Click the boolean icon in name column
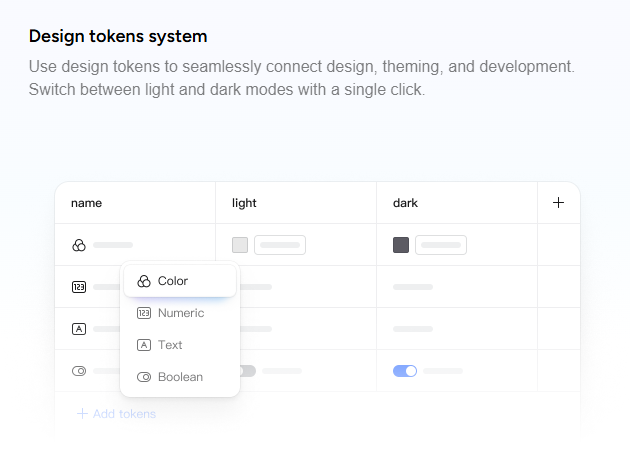630x476 pixels. point(79,371)
